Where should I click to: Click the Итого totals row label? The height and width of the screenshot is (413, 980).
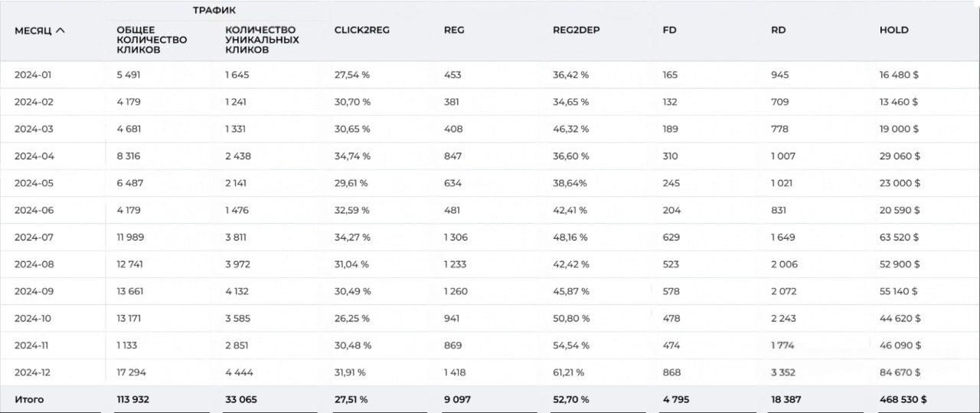(29, 399)
